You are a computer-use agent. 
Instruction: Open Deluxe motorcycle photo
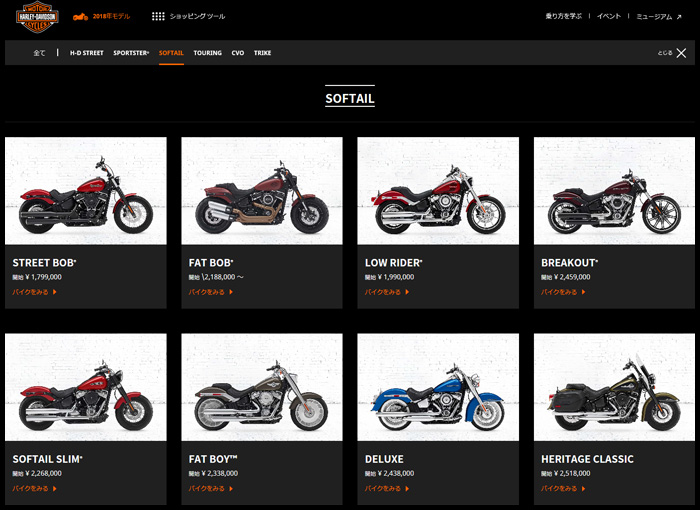pyautogui.click(x=438, y=387)
